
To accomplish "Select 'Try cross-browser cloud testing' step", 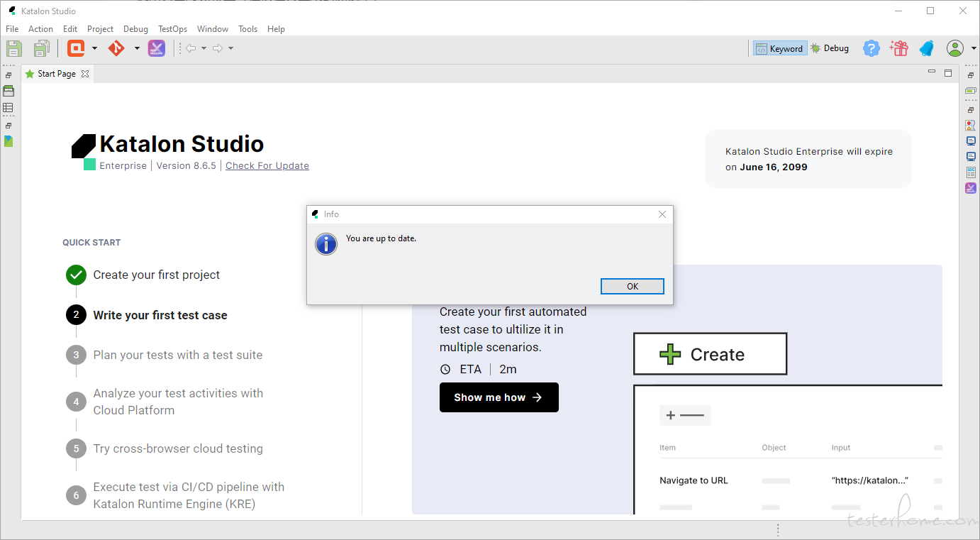I will pyautogui.click(x=178, y=448).
